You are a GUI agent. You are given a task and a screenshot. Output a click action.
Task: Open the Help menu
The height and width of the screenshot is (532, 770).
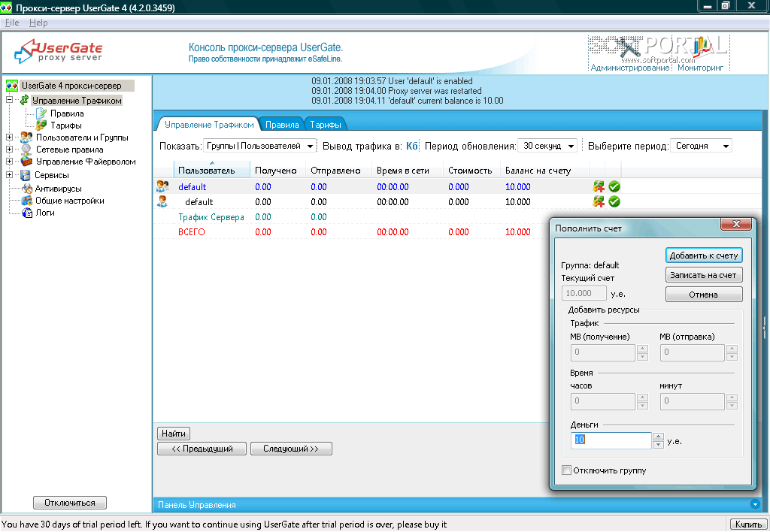tap(38, 23)
